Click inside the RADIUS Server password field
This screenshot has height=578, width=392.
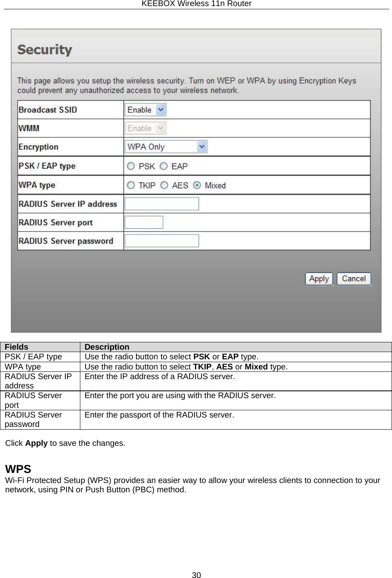click(161, 240)
